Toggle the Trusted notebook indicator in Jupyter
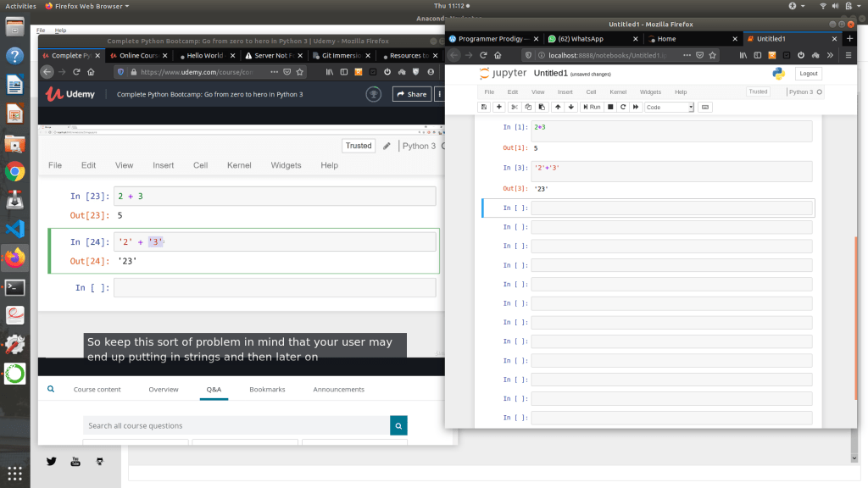This screenshot has height=488, width=868. click(x=758, y=91)
